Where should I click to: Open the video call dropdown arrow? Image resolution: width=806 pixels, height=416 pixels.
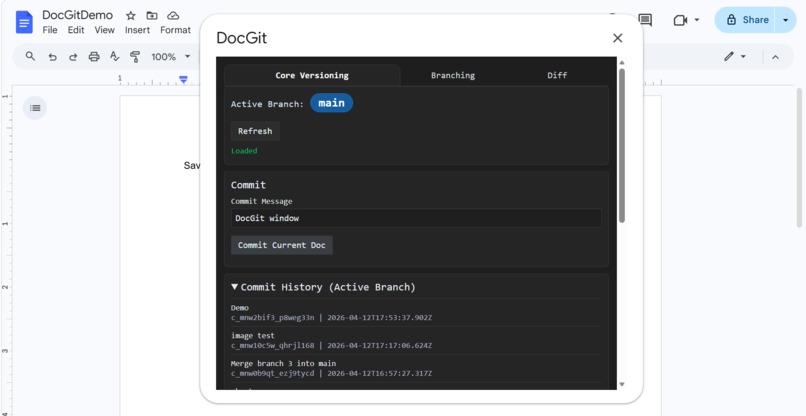(x=697, y=20)
